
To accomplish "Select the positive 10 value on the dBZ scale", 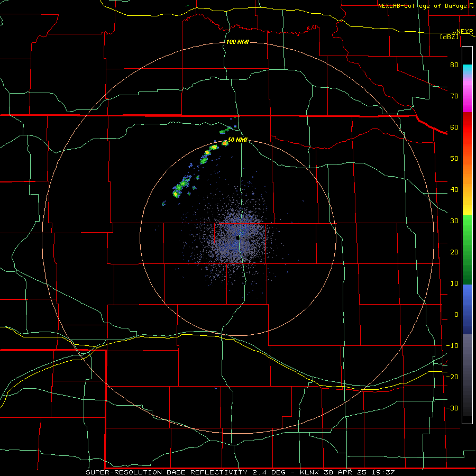I will coord(454,283).
